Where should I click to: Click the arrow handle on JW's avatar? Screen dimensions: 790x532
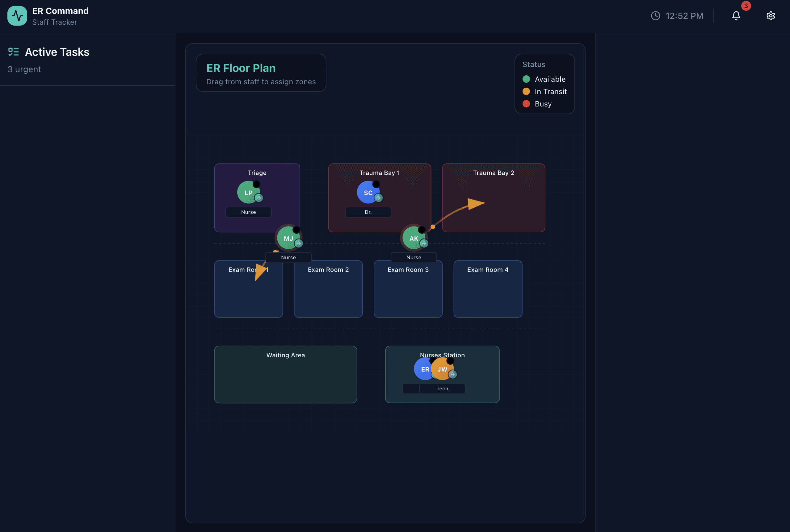tap(452, 374)
